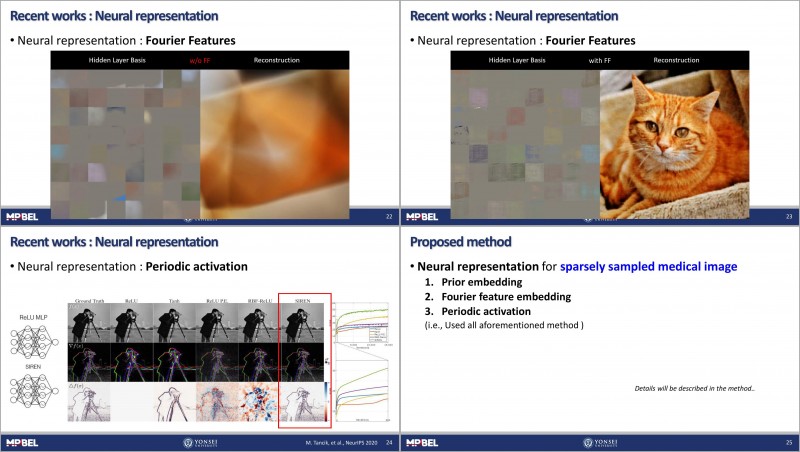This screenshot has width=800, height=452.
Task: Click the MPBEL logo on slide 22
Action: [x=22, y=217]
